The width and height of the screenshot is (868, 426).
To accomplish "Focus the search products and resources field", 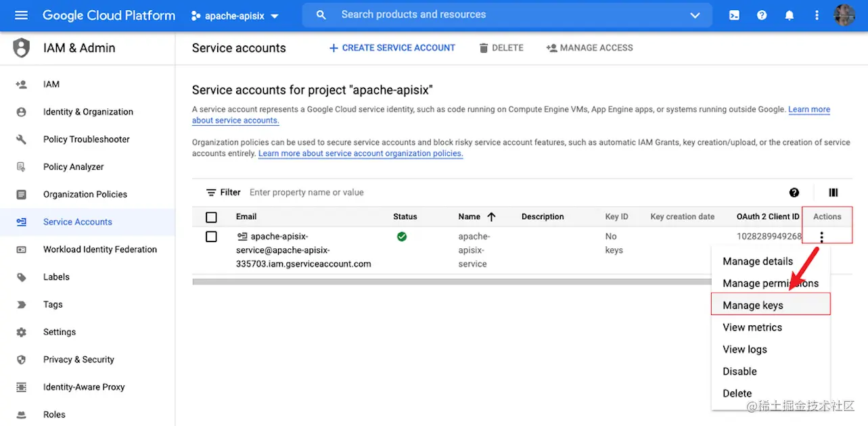I will click(x=507, y=15).
